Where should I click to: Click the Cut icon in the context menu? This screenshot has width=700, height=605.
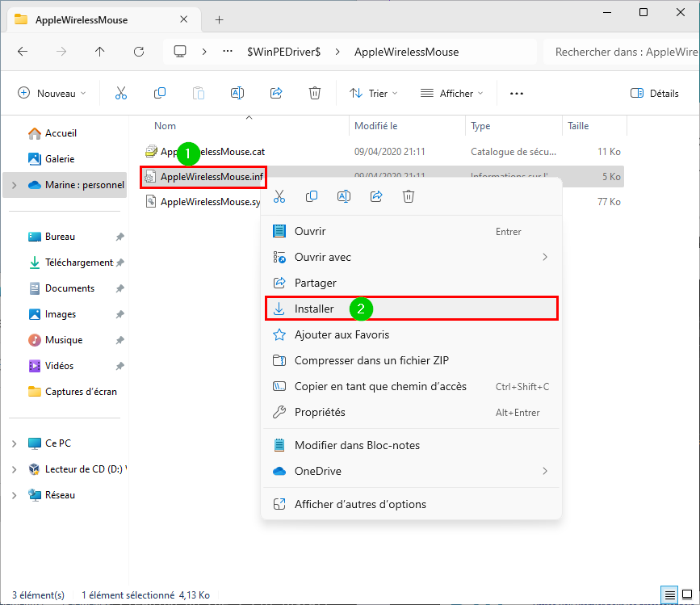click(279, 196)
